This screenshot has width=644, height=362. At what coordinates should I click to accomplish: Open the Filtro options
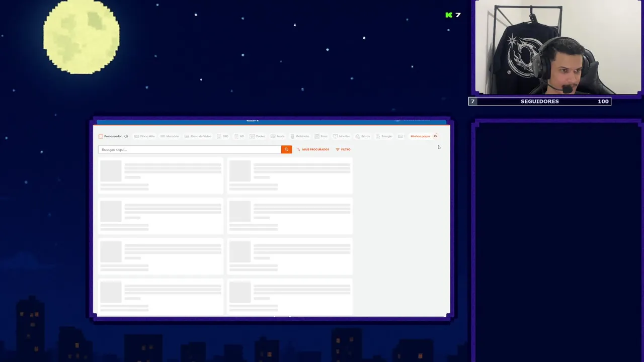click(343, 149)
